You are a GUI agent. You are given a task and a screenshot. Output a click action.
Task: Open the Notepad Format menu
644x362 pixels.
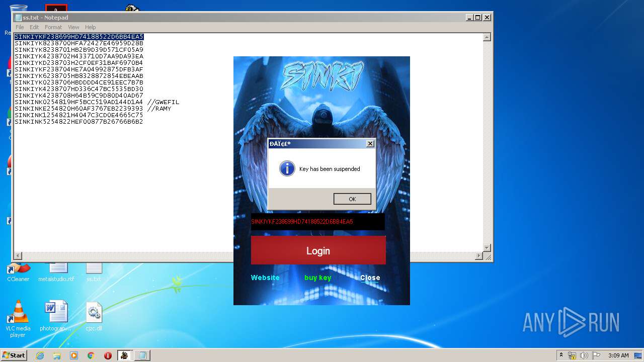(x=53, y=27)
